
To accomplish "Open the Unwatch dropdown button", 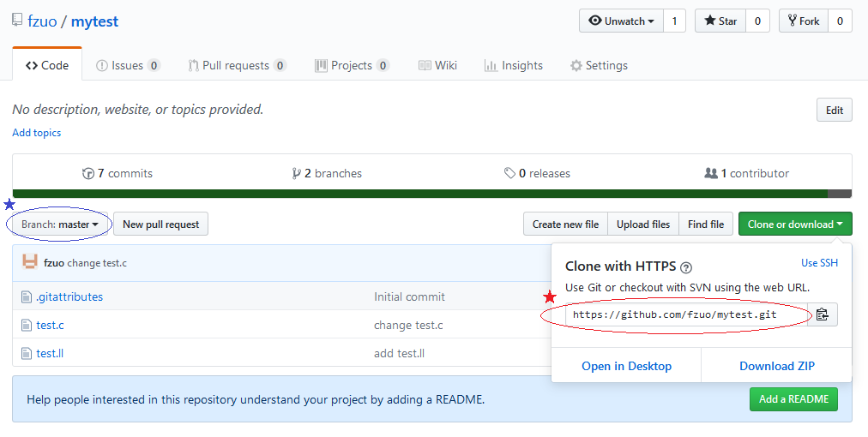I will click(621, 21).
